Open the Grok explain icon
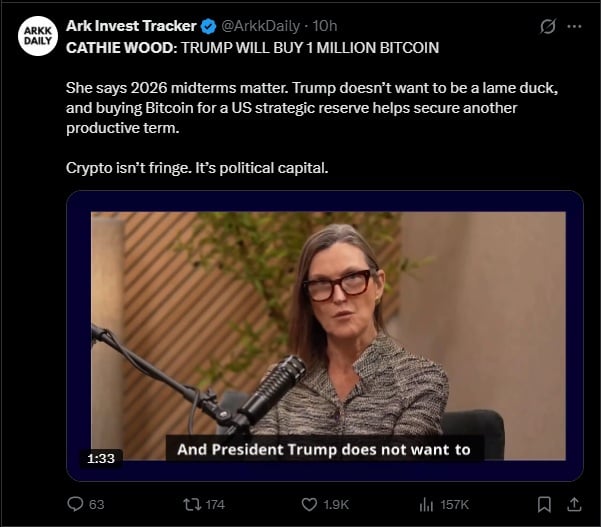This screenshot has width=601, height=527. tap(547, 26)
